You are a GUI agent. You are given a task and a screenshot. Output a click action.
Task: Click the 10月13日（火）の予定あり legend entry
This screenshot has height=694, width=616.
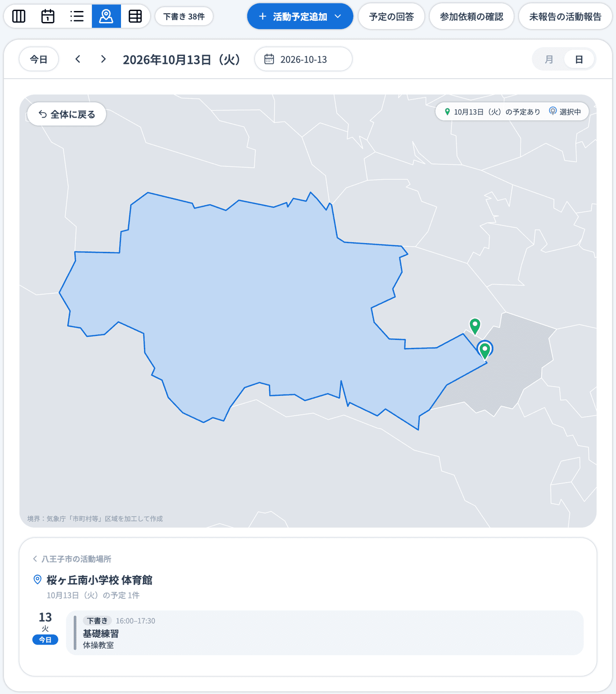click(492, 112)
